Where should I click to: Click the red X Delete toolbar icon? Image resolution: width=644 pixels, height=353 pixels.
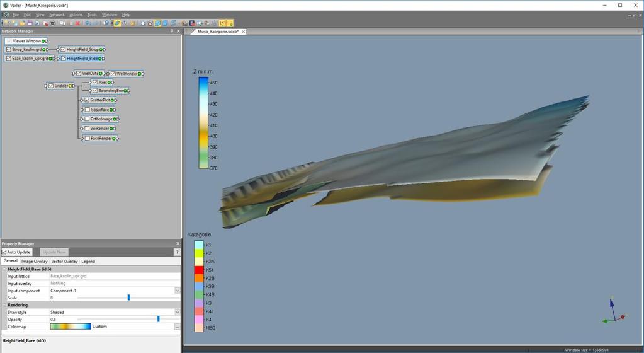(x=77, y=23)
